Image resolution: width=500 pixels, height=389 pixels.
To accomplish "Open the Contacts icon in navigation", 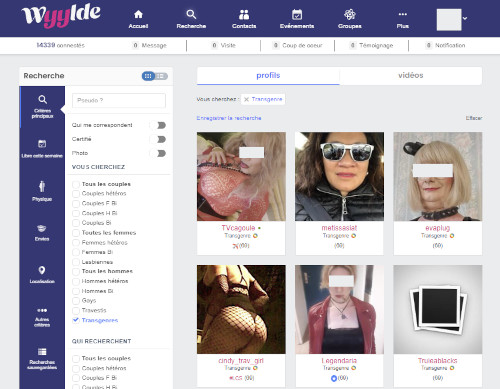I will (244, 14).
